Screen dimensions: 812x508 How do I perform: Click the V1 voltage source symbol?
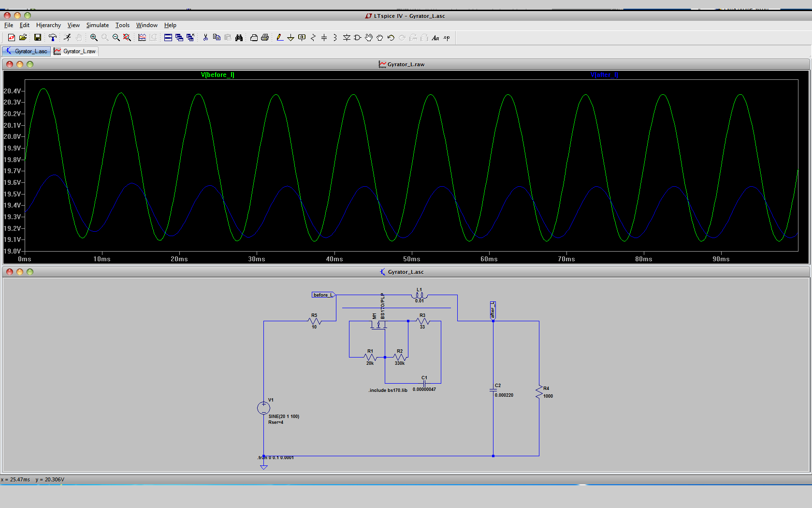tap(263, 408)
